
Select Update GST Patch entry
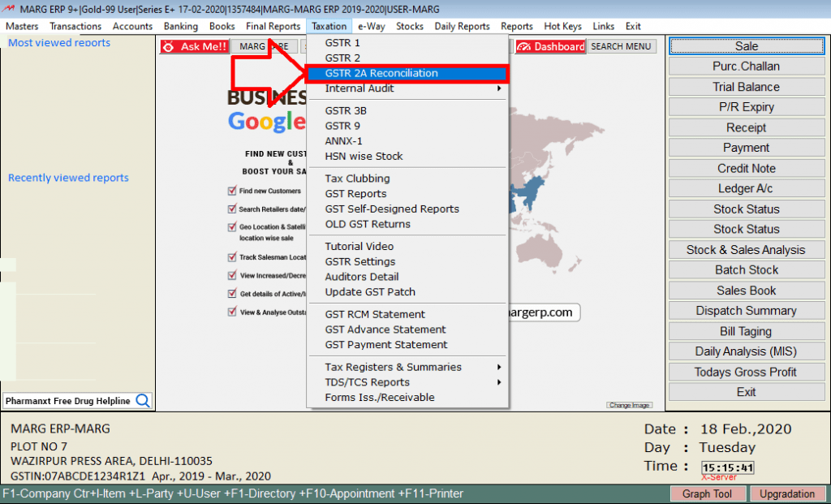407,292
